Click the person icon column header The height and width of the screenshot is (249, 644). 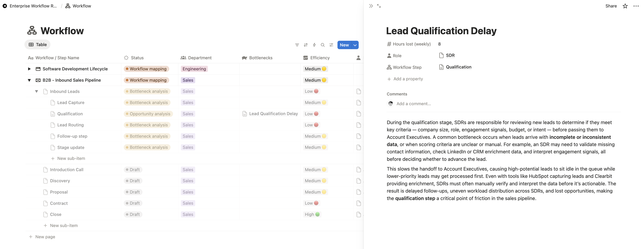click(x=358, y=58)
